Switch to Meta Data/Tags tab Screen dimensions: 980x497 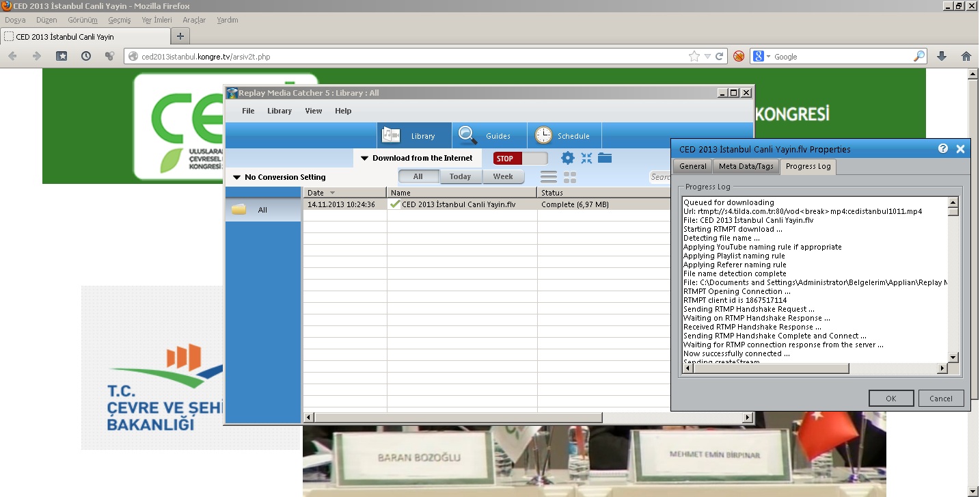click(x=746, y=166)
